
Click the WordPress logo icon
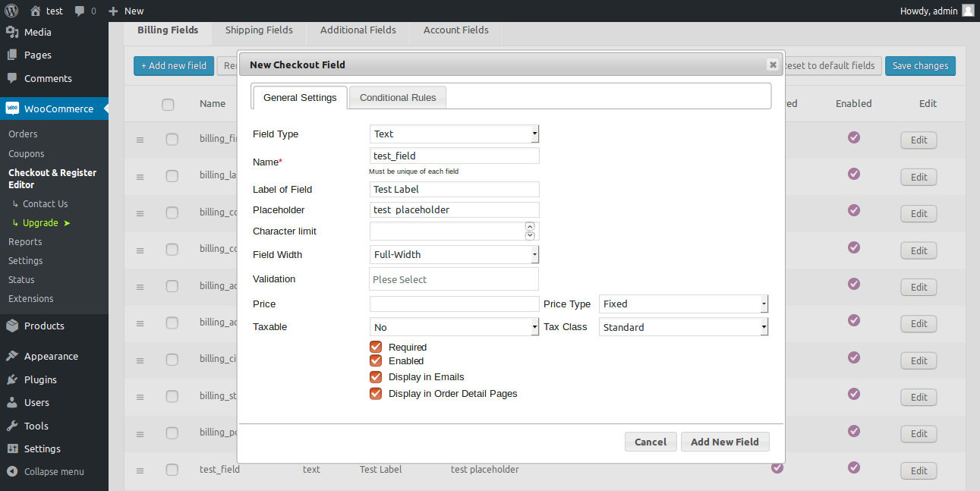click(11, 11)
